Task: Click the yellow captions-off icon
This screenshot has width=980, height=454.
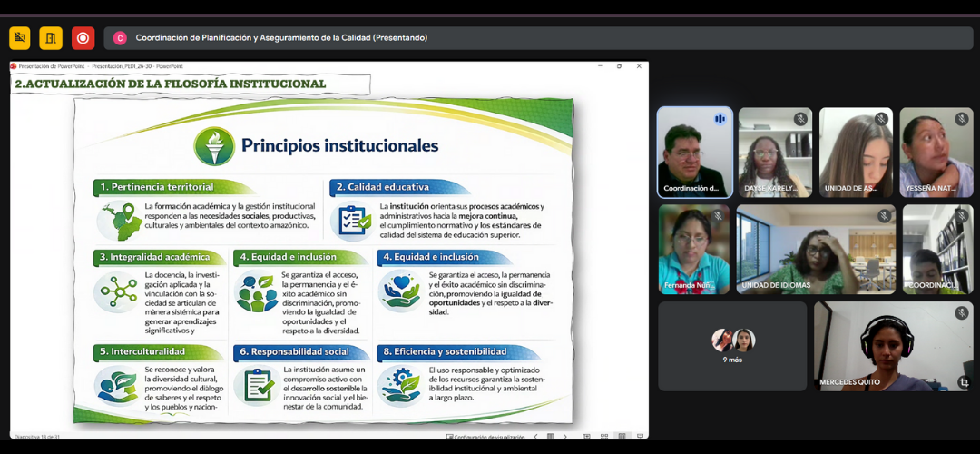Action: [20, 38]
